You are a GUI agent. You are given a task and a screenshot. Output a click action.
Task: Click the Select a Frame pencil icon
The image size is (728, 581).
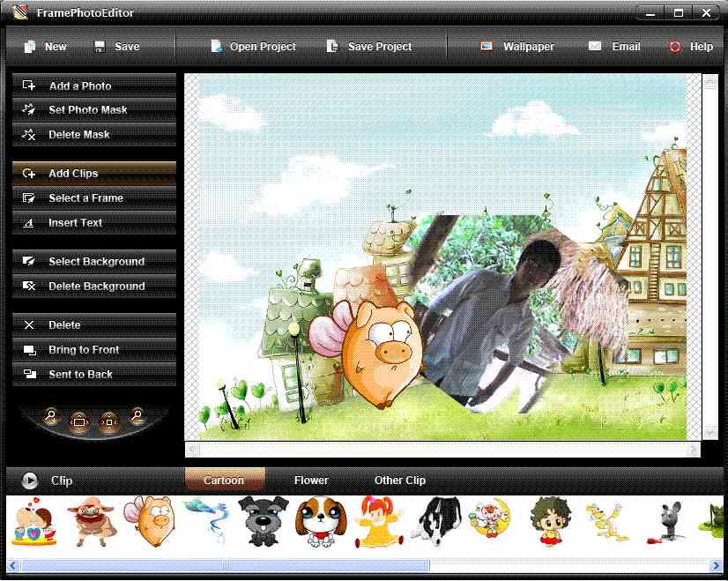(x=29, y=198)
